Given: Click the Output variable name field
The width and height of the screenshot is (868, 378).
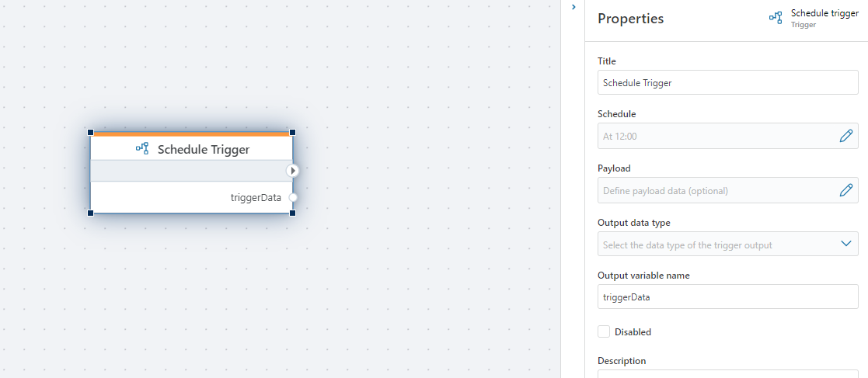Looking at the screenshot, I should [x=727, y=297].
